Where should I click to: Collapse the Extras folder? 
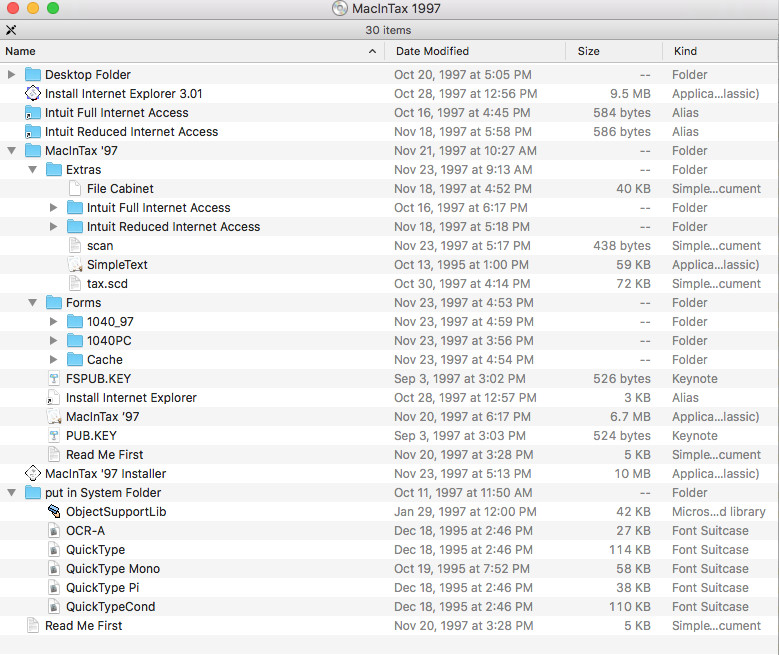pos(32,169)
